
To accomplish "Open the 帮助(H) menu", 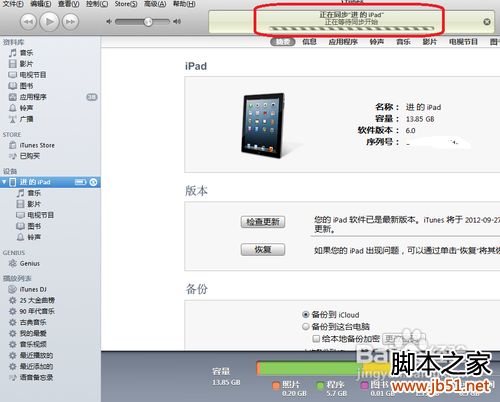I will [184, 4].
